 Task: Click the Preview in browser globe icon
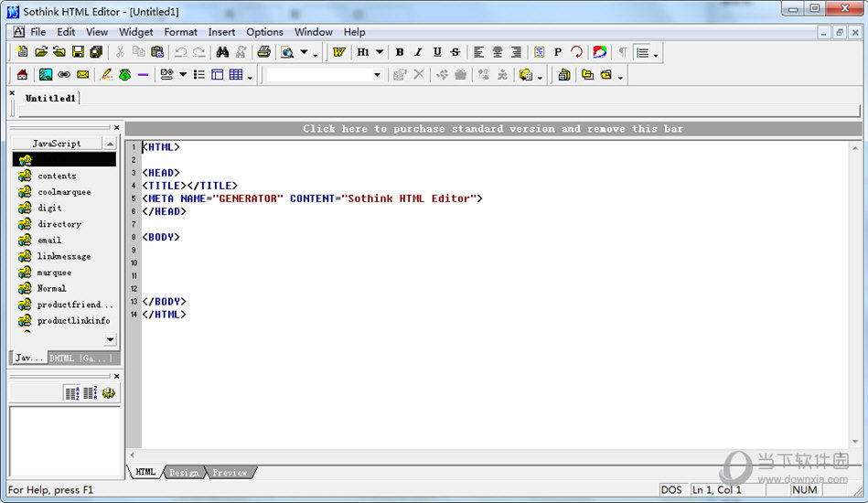point(287,52)
